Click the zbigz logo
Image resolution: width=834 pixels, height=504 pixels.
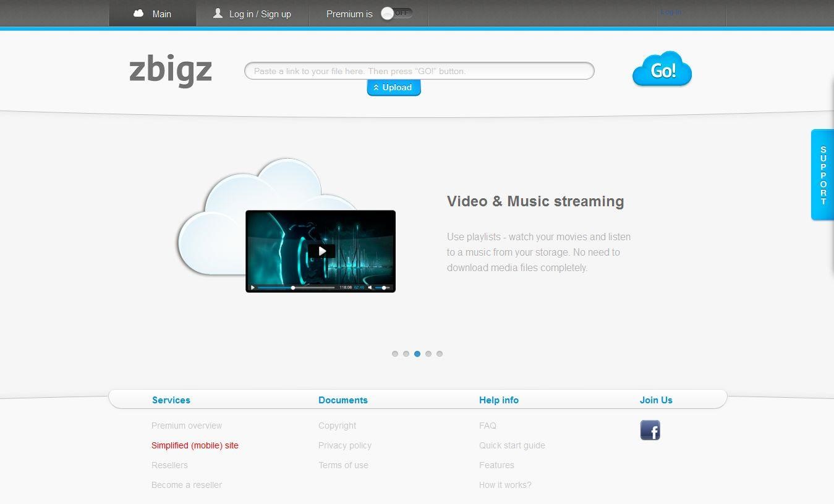click(x=171, y=70)
